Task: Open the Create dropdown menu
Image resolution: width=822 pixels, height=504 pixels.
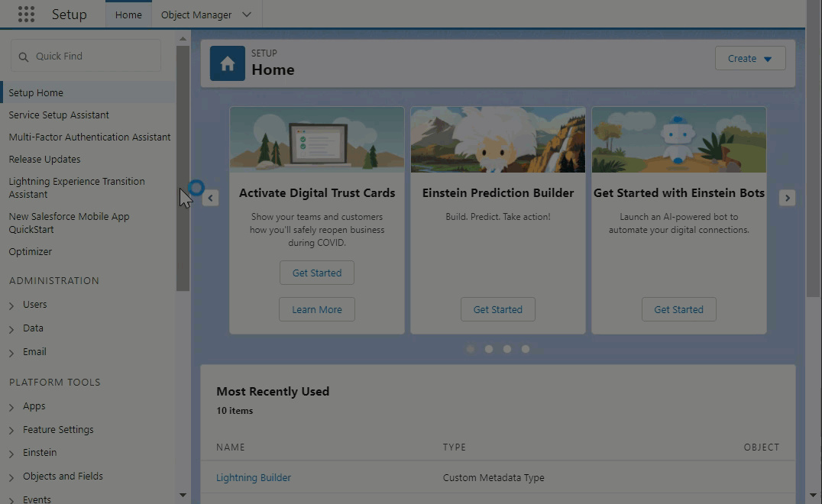Action: 750,59
